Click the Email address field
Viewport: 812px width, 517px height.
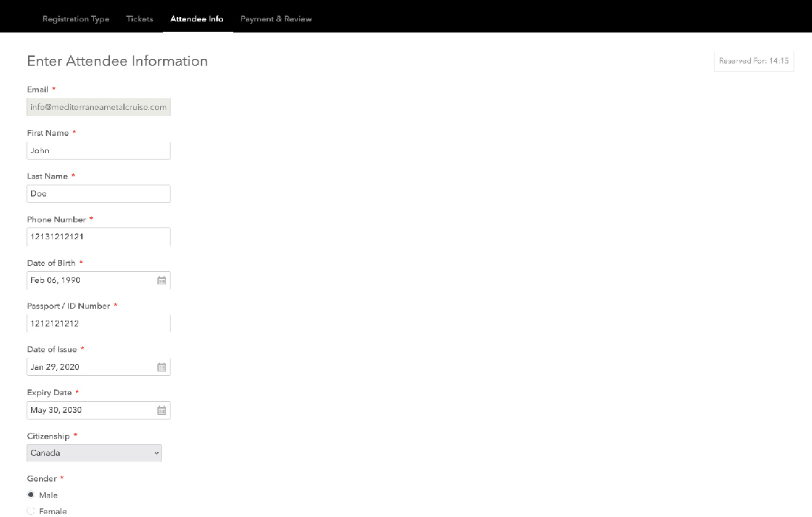click(98, 107)
